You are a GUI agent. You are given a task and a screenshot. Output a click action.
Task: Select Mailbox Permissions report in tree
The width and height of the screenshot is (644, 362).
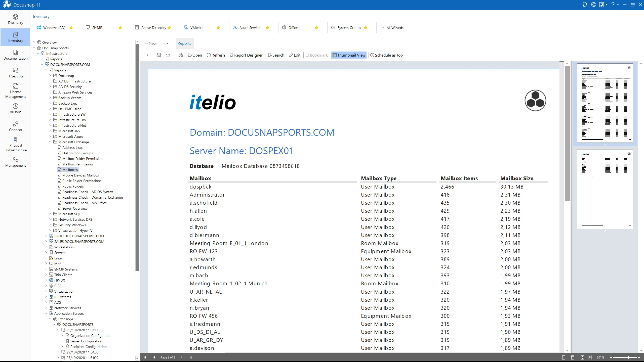78,164
